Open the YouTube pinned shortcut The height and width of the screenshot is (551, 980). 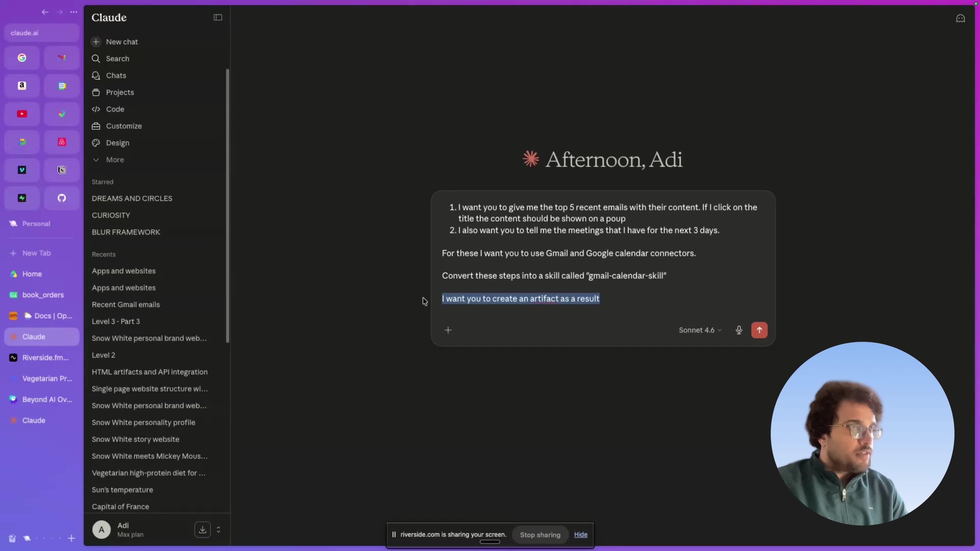[22, 114]
